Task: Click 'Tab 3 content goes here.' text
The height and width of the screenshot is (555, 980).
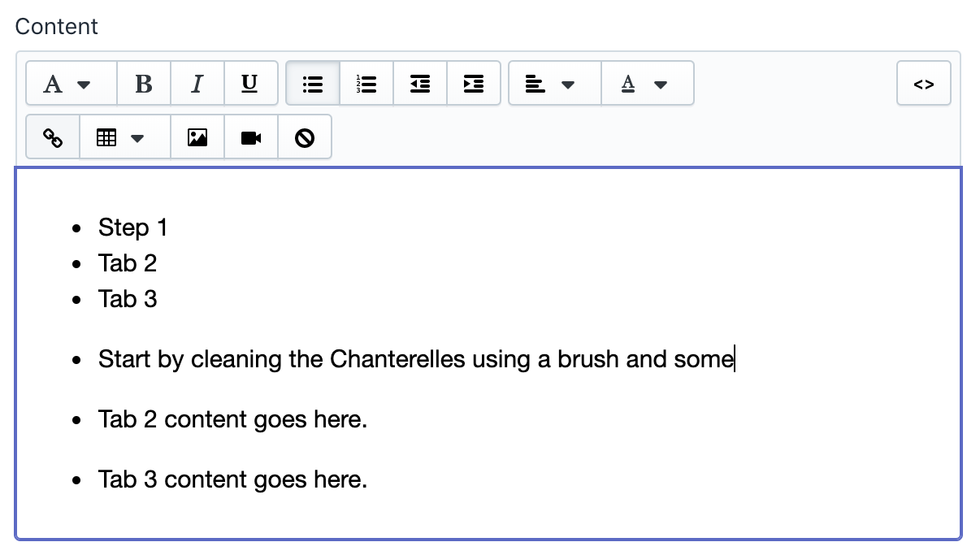Action: [x=233, y=479]
